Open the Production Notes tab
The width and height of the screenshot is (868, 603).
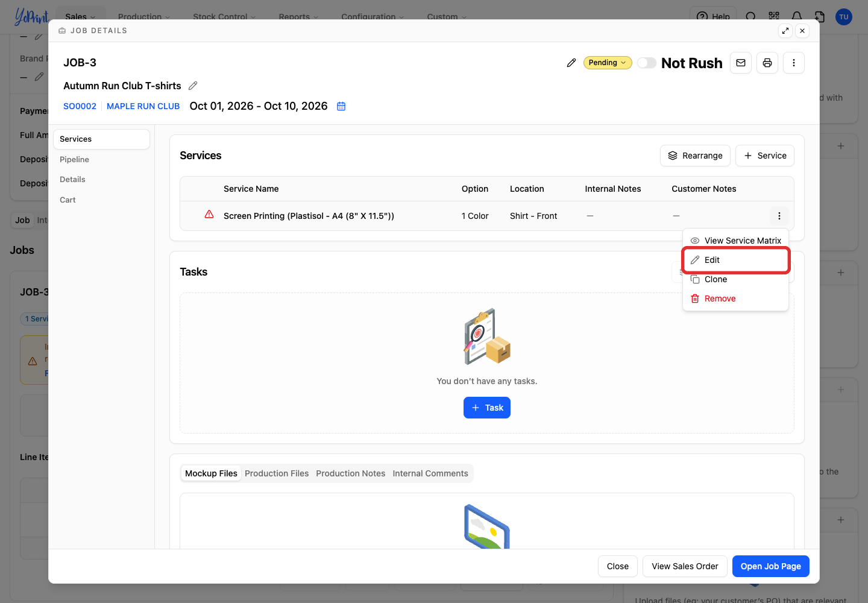351,473
